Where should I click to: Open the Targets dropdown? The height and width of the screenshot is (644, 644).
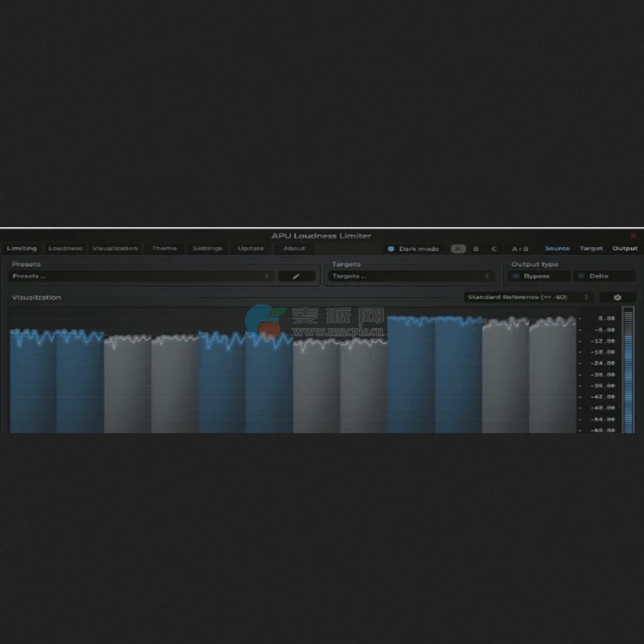pos(410,276)
